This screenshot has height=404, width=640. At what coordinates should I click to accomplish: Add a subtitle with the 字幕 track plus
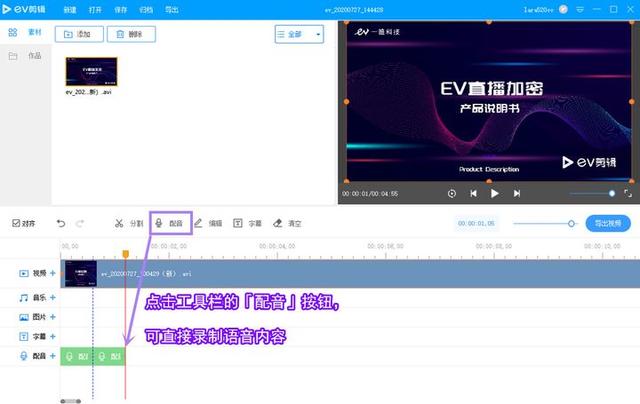coord(53,336)
